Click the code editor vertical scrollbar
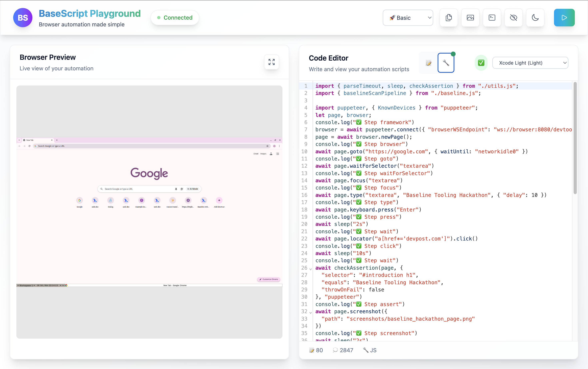 coord(575,138)
